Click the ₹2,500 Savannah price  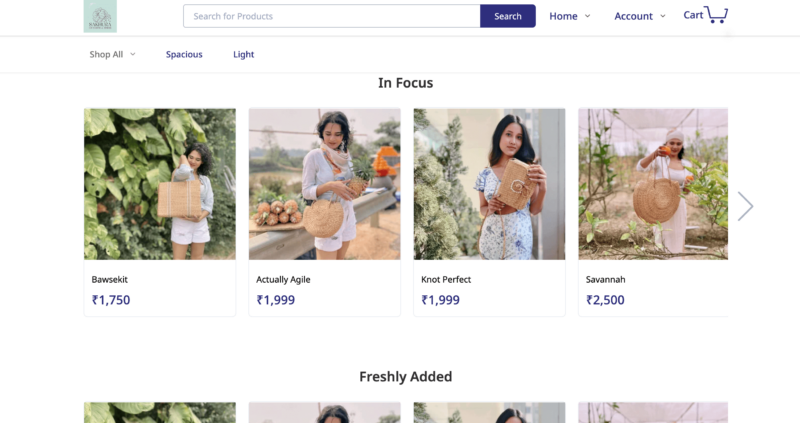605,300
